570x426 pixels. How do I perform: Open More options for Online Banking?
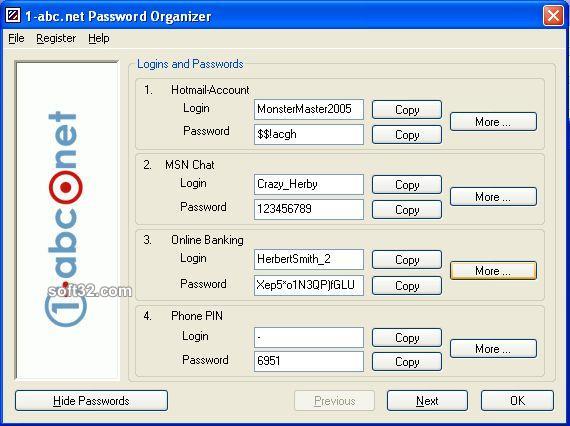[493, 271]
